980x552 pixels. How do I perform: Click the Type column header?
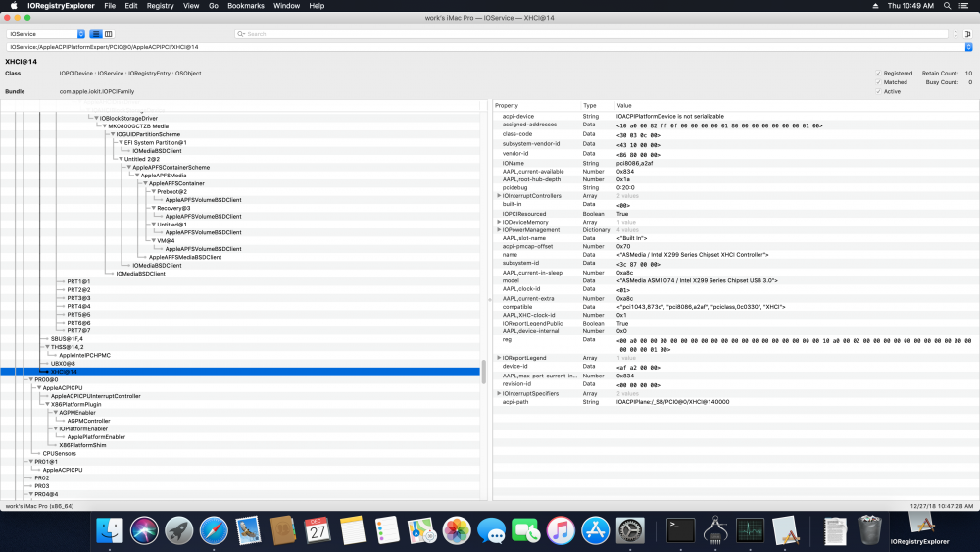pos(589,106)
